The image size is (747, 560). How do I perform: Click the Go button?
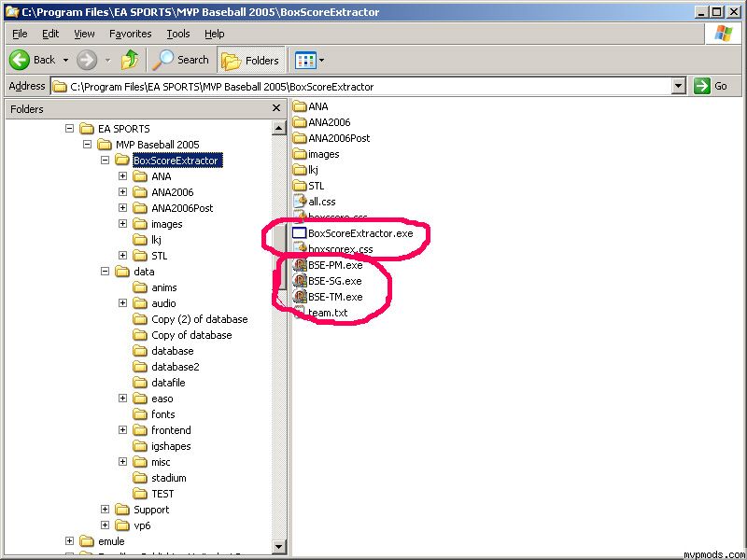pos(711,86)
